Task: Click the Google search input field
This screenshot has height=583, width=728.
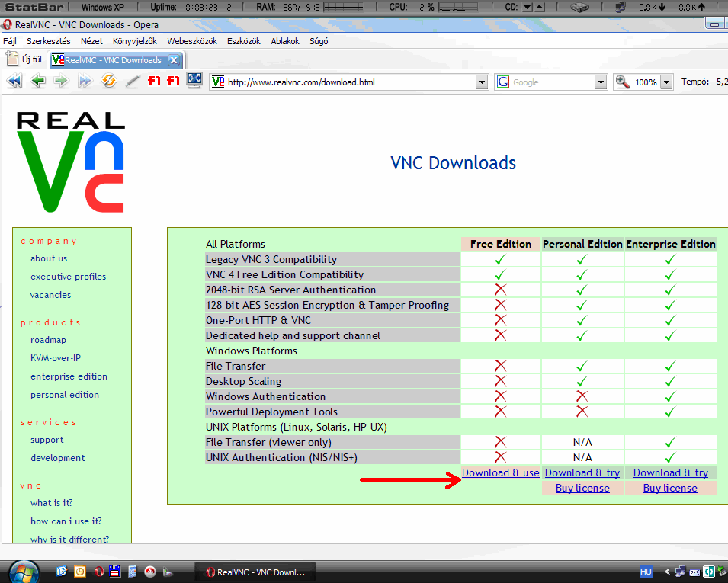Action: (553, 82)
